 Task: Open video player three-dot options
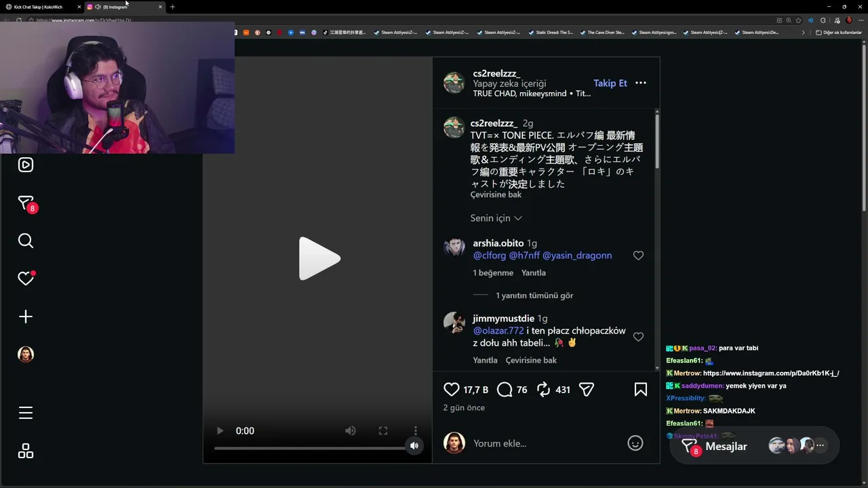click(416, 431)
